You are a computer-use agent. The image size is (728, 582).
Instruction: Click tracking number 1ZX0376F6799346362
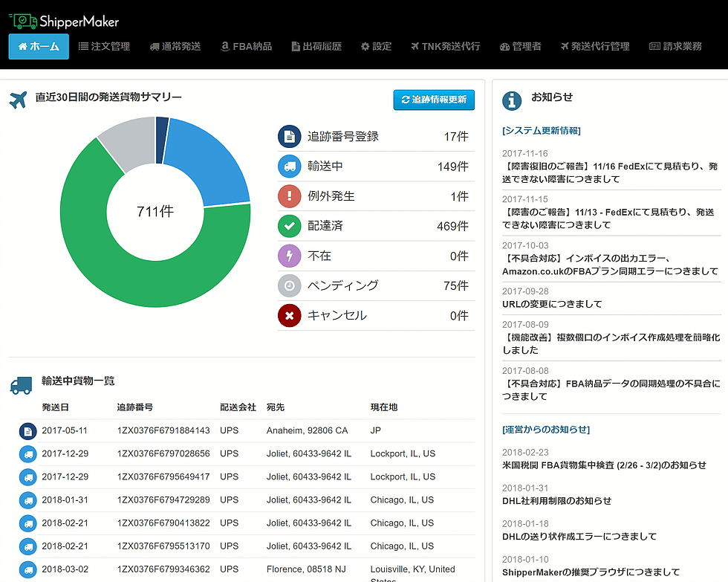pyautogui.click(x=163, y=569)
